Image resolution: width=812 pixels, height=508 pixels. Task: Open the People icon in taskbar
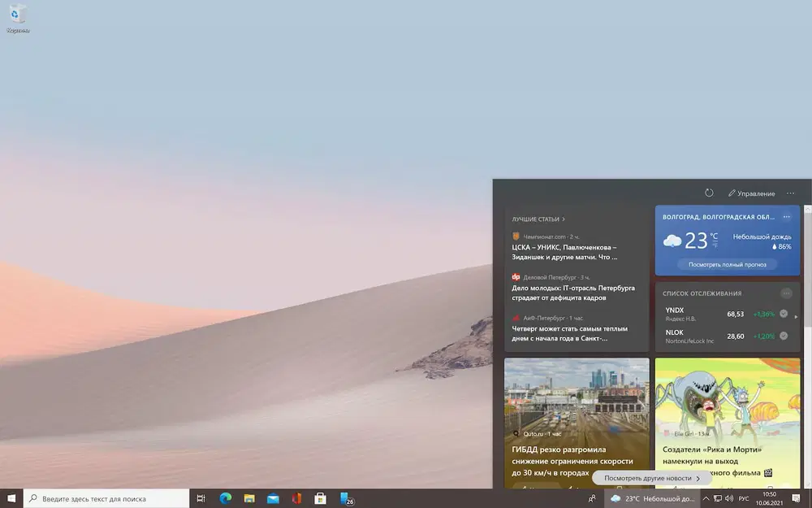click(592, 499)
